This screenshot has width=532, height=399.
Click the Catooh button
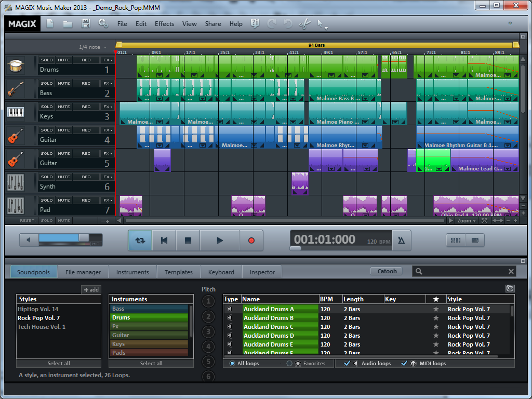387,271
